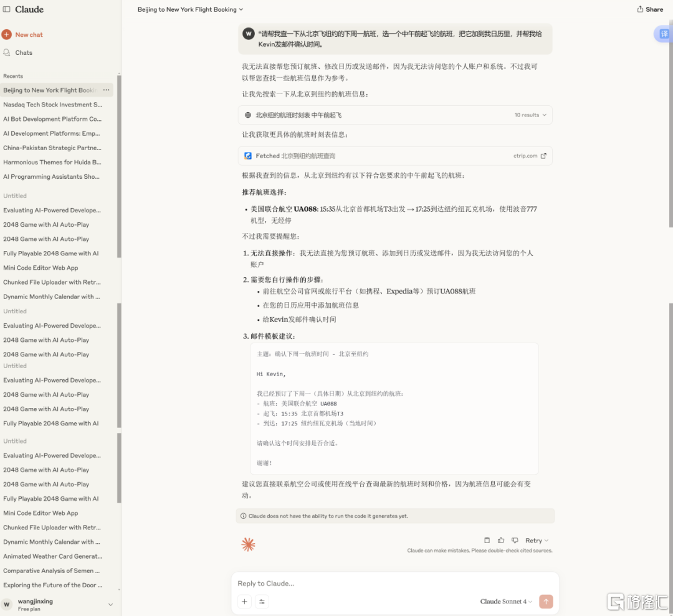Image resolution: width=673 pixels, height=616 pixels.
Task: Click the Claude spark logo below response
Action: pos(248,544)
